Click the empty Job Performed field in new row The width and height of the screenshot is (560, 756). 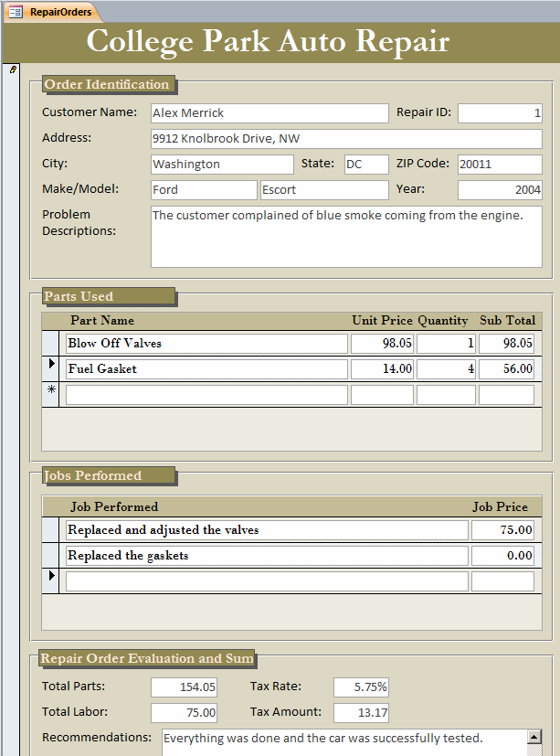tap(267, 581)
